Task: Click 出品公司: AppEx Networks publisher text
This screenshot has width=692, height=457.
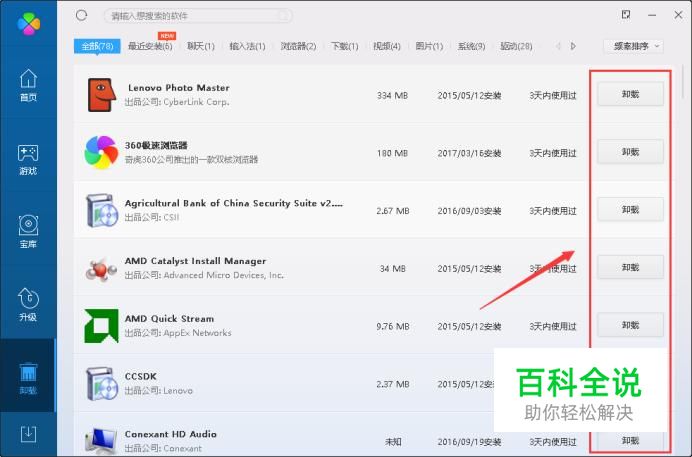Action: [x=178, y=333]
